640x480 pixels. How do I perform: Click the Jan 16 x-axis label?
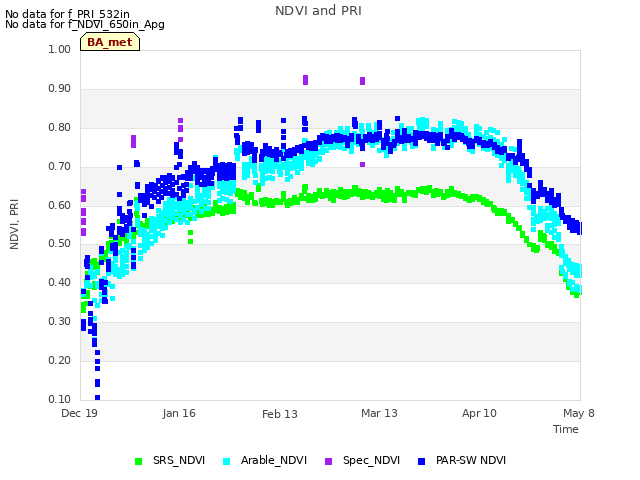pos(179,413)
